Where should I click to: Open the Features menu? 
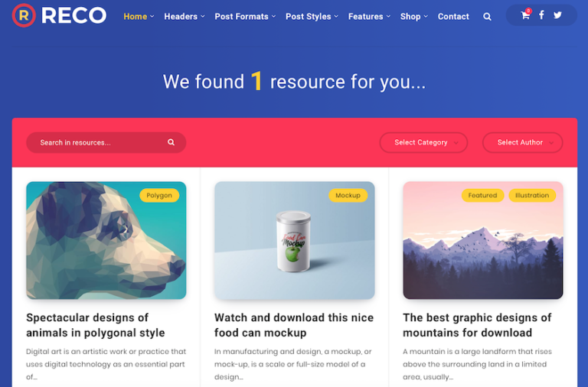pos(369,17)
